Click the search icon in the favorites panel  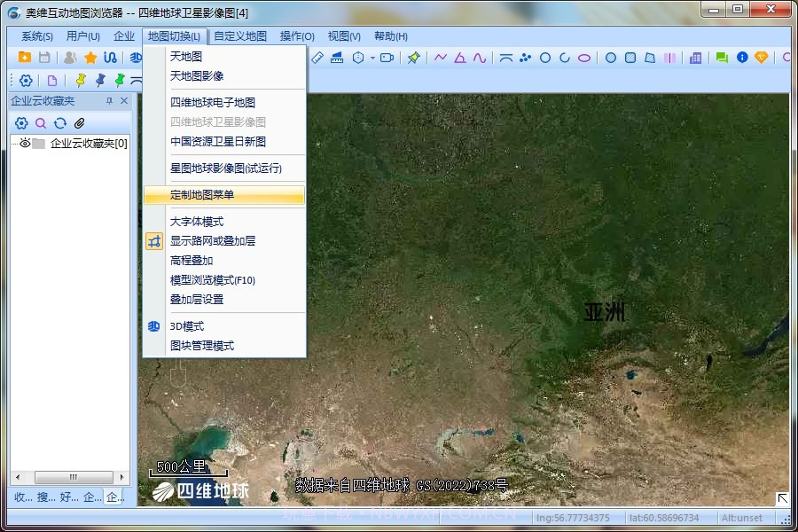point(43,123)
